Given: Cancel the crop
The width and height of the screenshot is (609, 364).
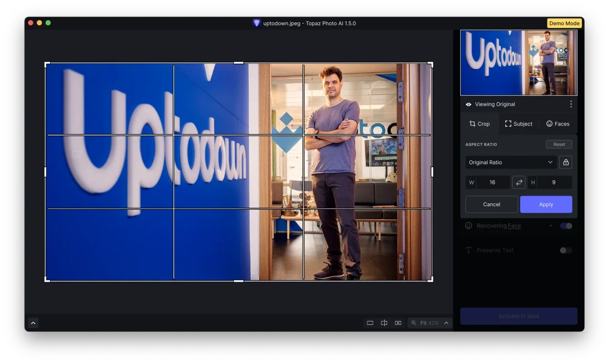Looking at the screenshot, I should pos(492,204).
